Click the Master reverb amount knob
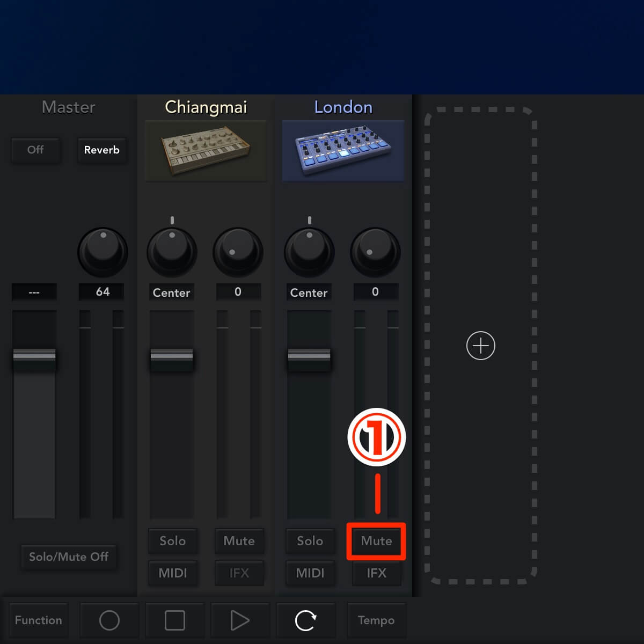This screenshot has width=644, height=644. [x=103, y=252]
